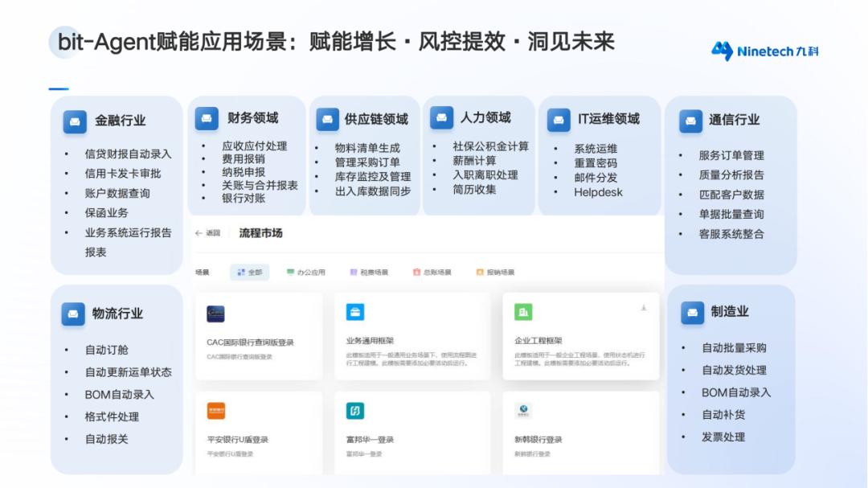
Task: Click the slide title starting bit-Agent赋能应用场景
Action: pos(336,42)
